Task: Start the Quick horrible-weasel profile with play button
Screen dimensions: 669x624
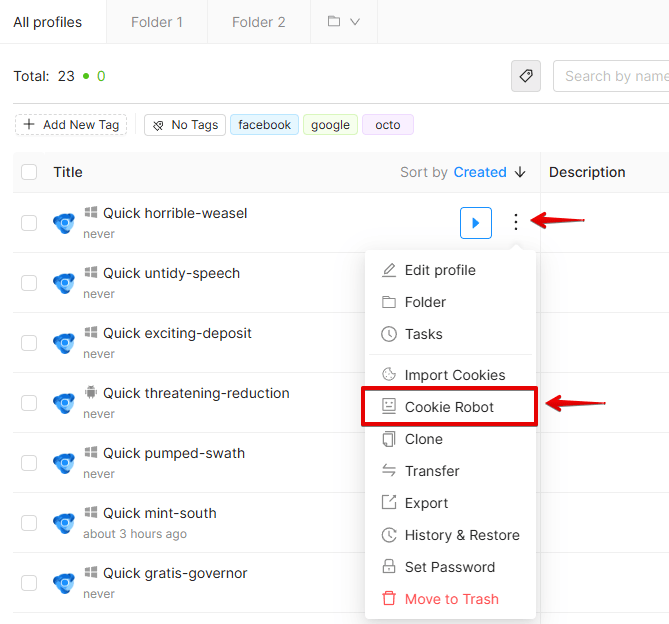Action: [476, 223]
